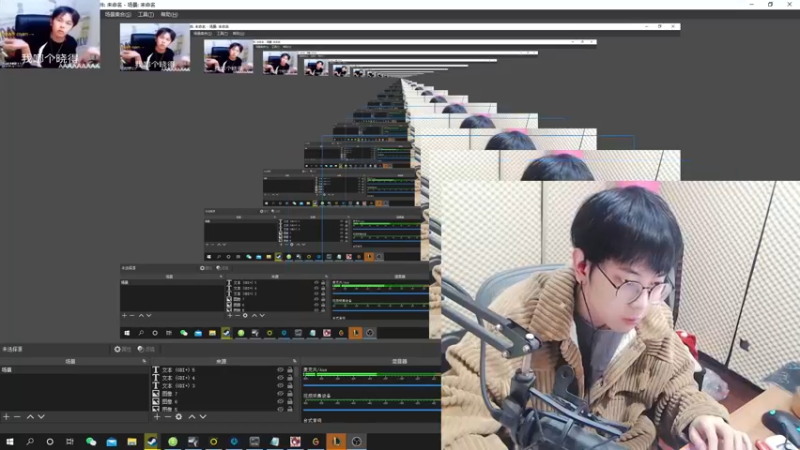Click the large webcam feed of the man in glasses

[x=620, y=315]
